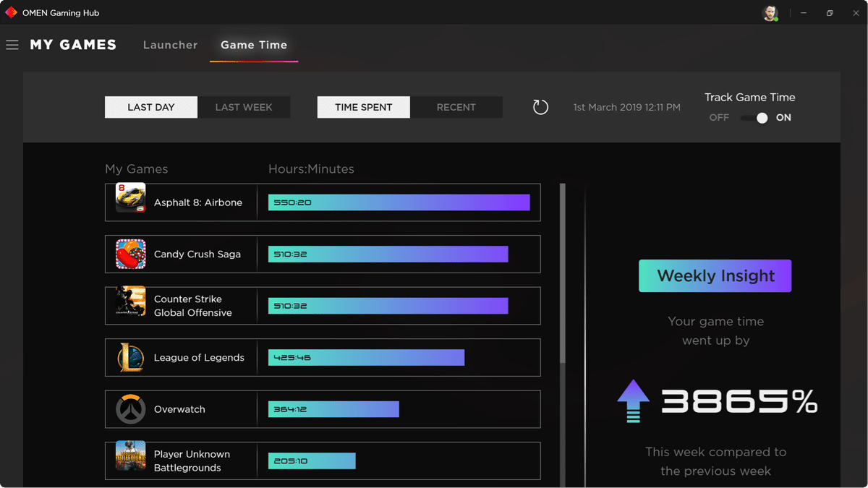Image resolution: width=868 pixels, height=488 pixels.
Task: Click the ON label of tracking
Action: (x=783, y=118)
